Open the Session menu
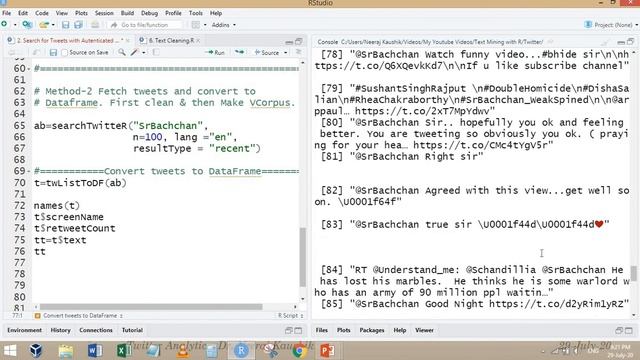The width and height of the screenshot is (640, 360). (104, 13)
